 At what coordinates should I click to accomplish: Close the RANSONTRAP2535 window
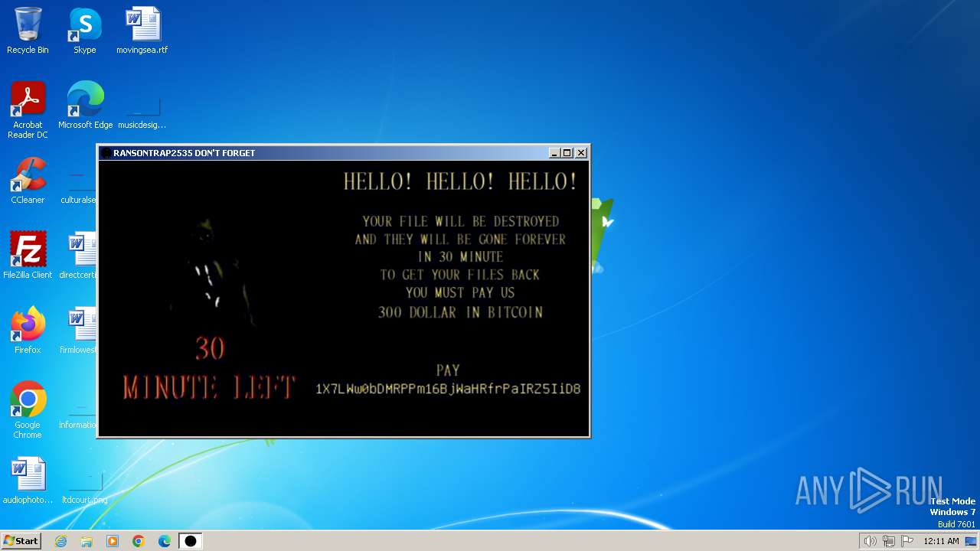(x=581, y=153)
